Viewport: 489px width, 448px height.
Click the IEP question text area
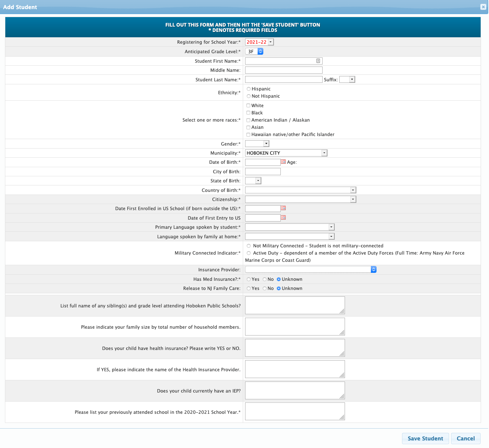pos(294,391)
